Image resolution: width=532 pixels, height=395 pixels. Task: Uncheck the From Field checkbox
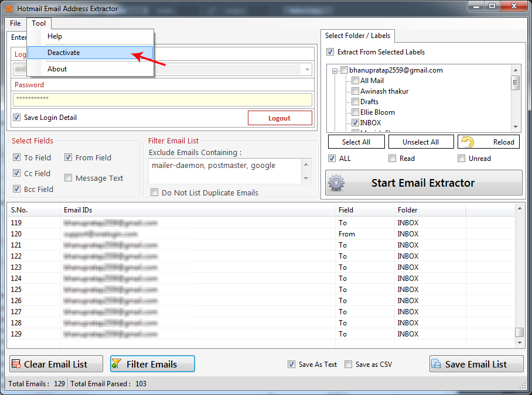tap(68, 157)
